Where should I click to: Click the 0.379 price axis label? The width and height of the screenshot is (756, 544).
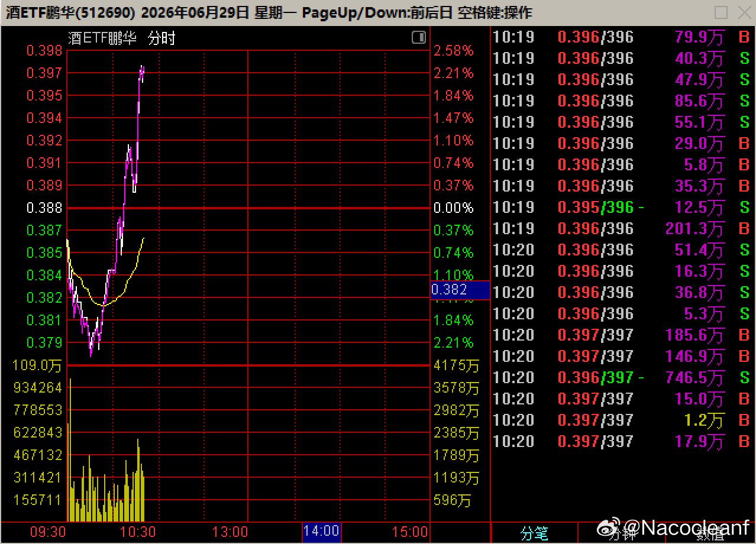44,342
